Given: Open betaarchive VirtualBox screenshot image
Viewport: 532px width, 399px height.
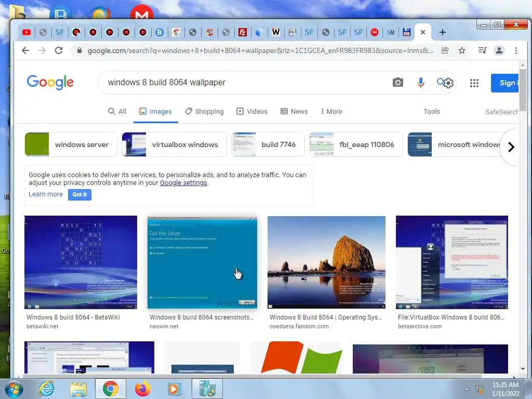Looking at the screenshot, I should pyautogui.click(x=452, y=262).
